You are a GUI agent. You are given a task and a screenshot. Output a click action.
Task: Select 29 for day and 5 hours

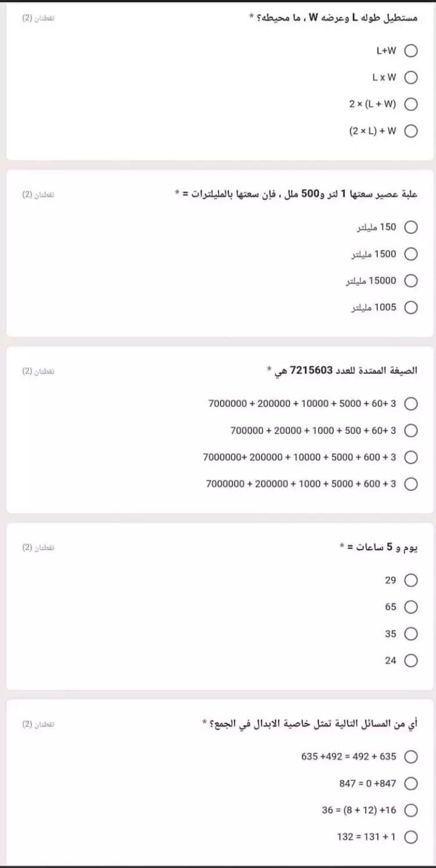(410, 580)
